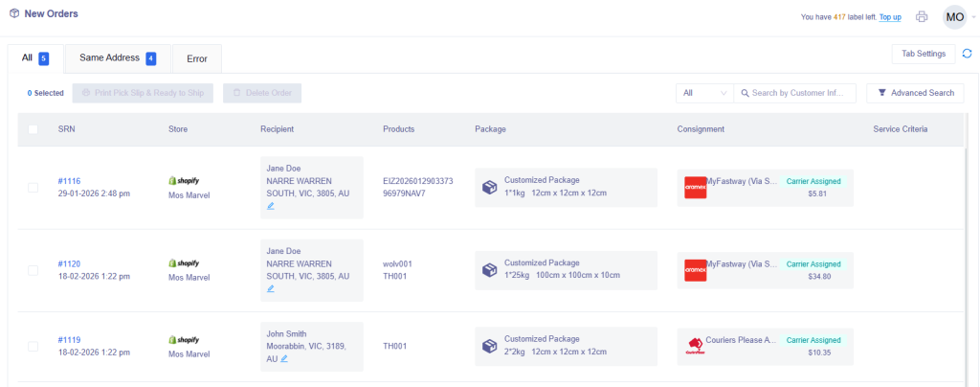Click Aramex carrier logo on order #1120
The height and width of the screenshot is (387, 980).
coord(695,270)
